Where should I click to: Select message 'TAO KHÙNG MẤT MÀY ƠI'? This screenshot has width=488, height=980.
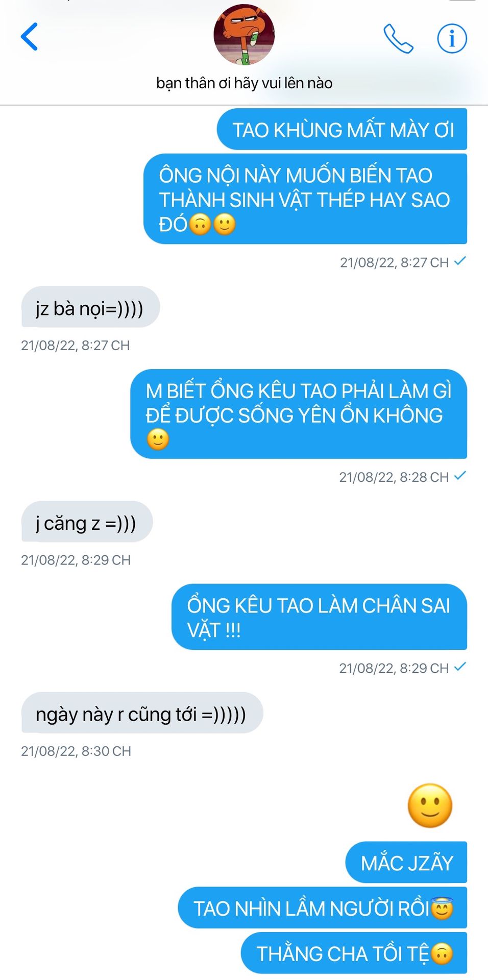coord(342,130)
